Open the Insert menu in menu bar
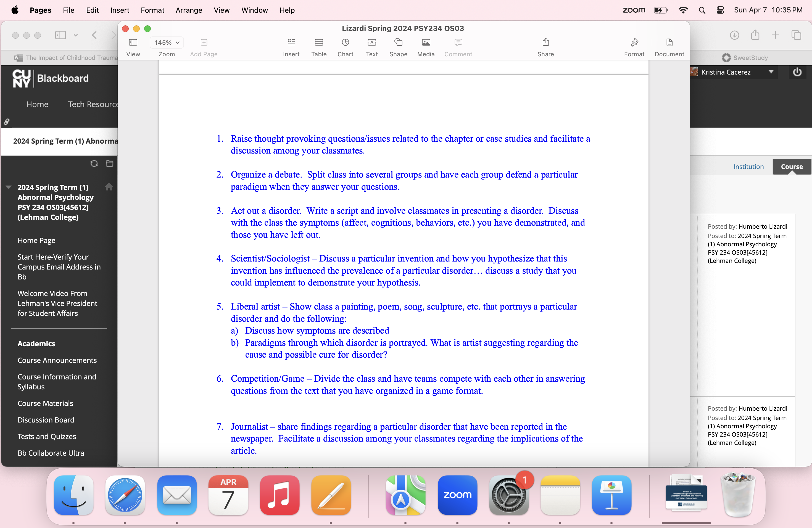Screen dimensions: 812x528 120,10
